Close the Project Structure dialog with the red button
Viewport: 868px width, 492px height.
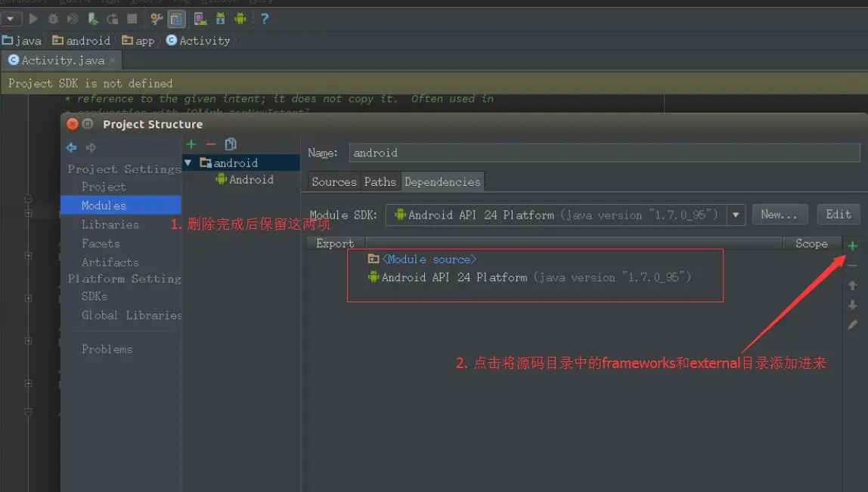coord(72,124)
